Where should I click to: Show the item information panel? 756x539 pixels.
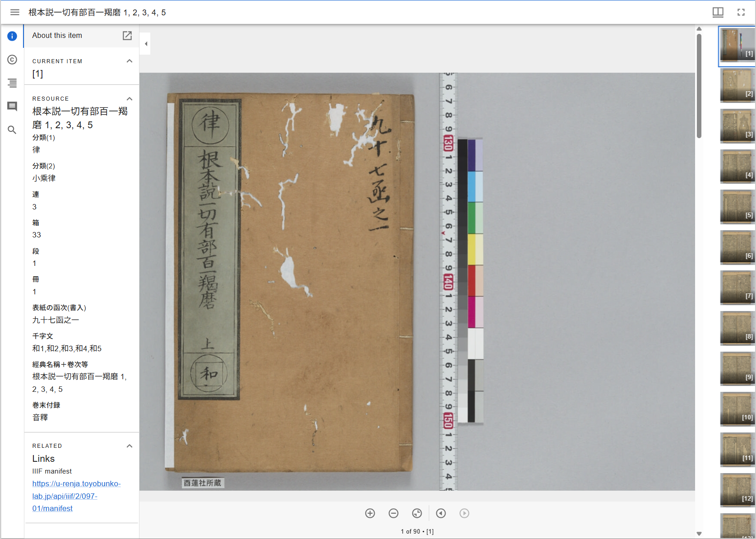[12, 36]
